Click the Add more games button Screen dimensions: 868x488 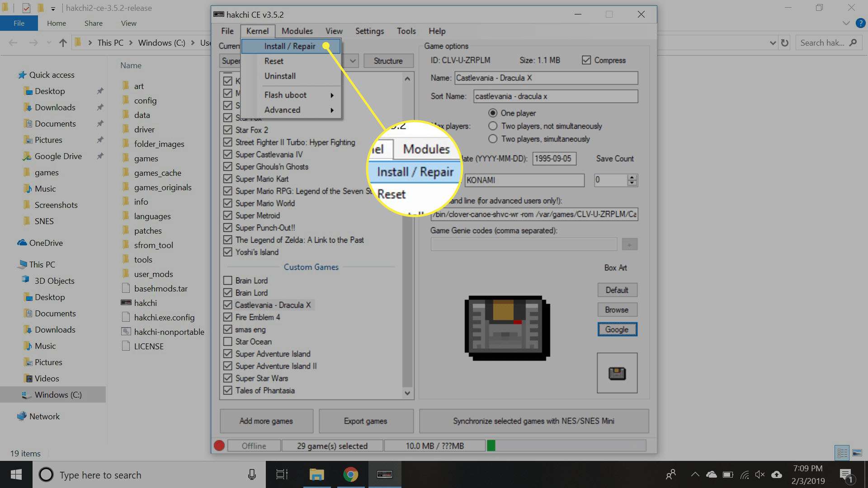click(x=266, y=421)
